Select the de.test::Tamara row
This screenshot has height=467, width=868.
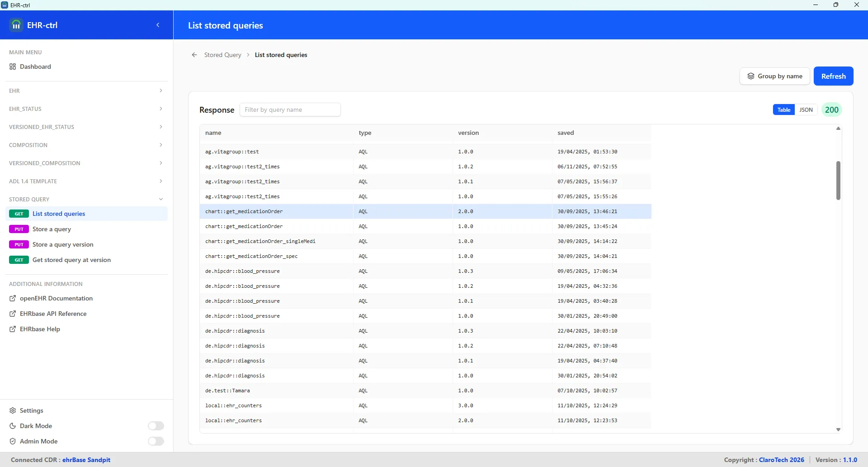coord(425,391)
